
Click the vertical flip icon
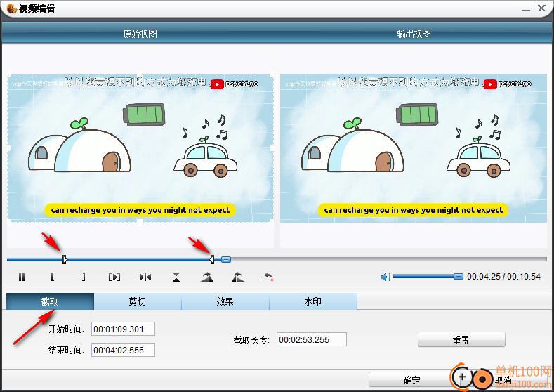coord(176,277)
